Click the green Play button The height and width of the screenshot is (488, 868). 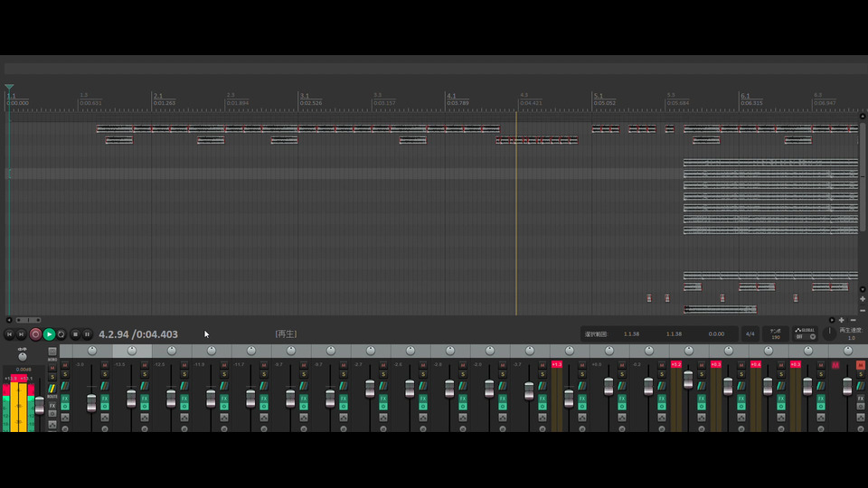pyautogui.click(x=49, y=334)
